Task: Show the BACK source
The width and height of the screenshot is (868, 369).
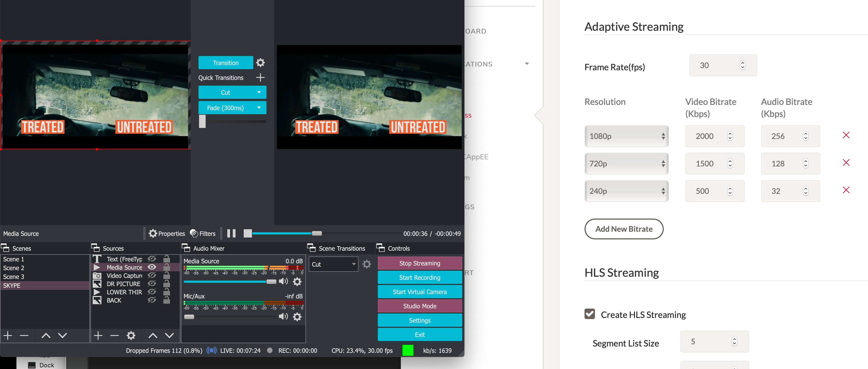Action: coord(152,300)
